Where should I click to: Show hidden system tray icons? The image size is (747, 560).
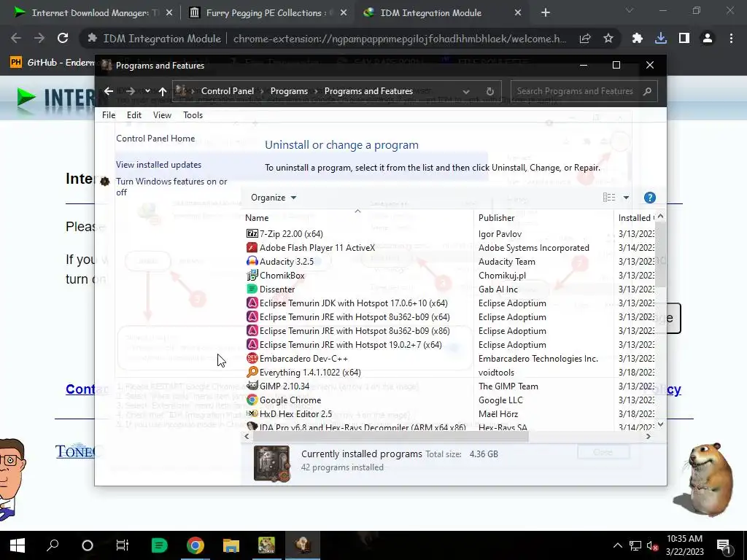(617, 545)
